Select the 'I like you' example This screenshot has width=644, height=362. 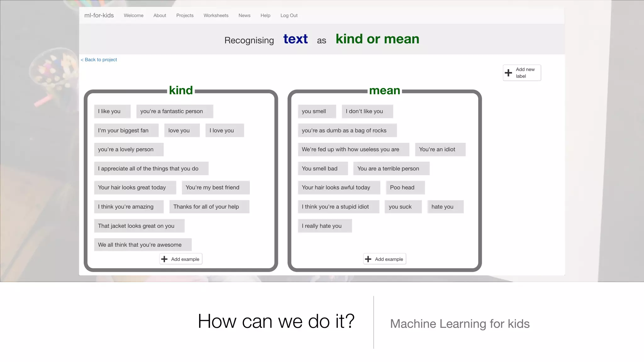112,111
